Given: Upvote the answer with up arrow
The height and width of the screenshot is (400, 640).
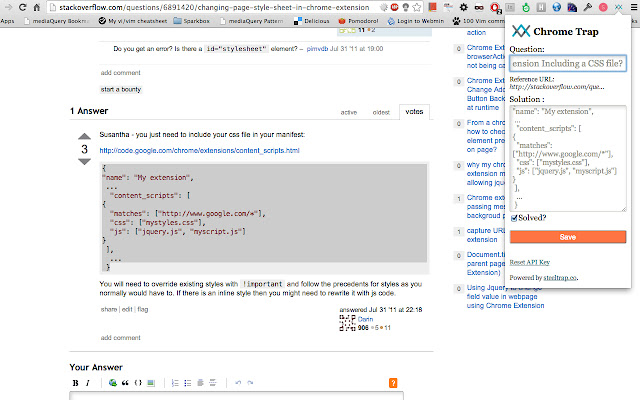Looking at the screenshot, I should (x=84, y=136).
